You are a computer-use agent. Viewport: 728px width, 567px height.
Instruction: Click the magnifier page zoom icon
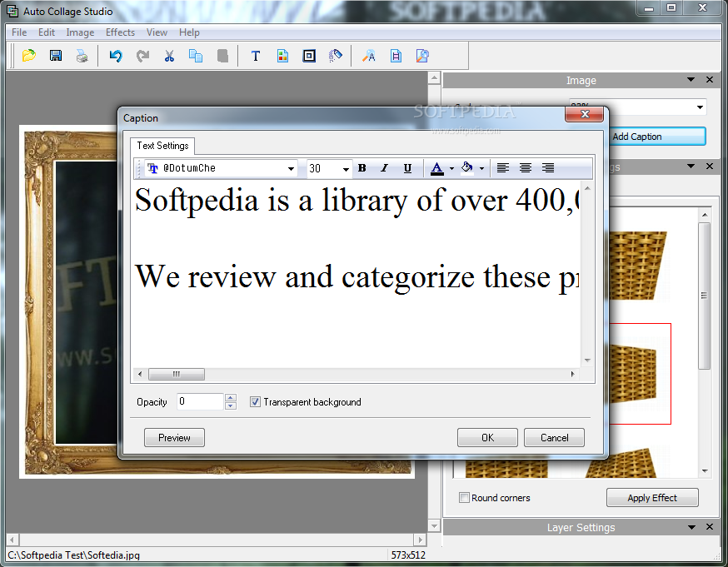[422, 56]
